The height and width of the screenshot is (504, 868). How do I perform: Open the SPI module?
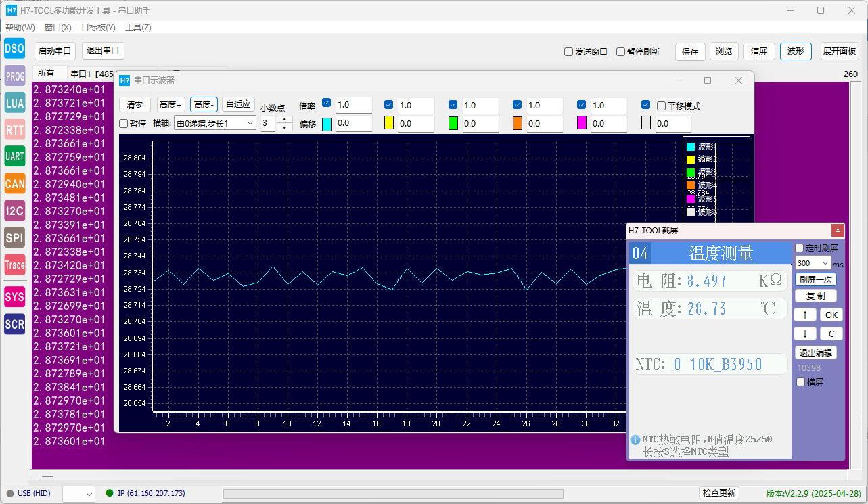point(14,237)
